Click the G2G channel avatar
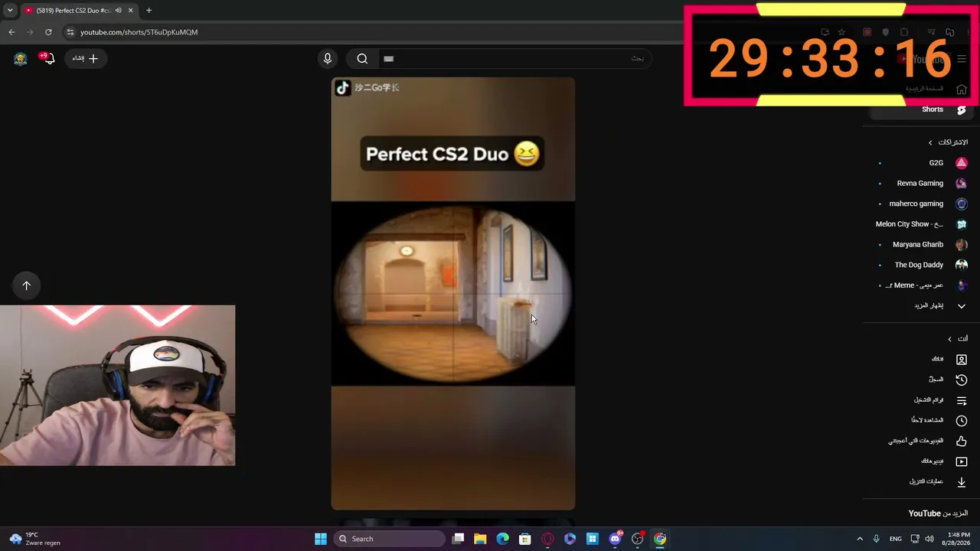Viewport: 980px width, 551px height. tap(962, 163)
